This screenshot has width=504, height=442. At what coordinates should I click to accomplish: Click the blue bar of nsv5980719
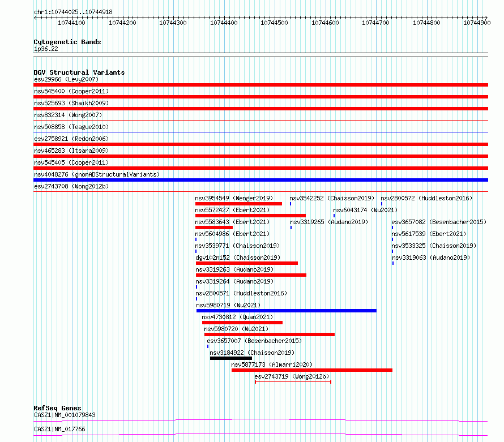tap(287, 311)
